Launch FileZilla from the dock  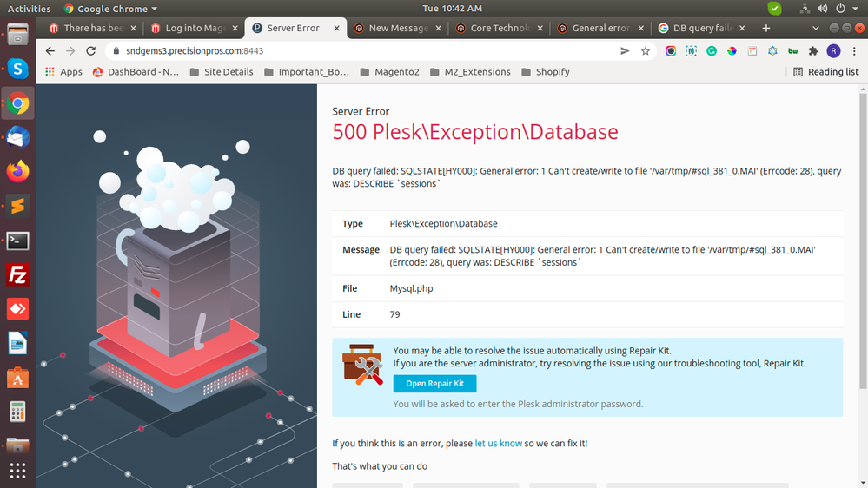coord(17,275)
